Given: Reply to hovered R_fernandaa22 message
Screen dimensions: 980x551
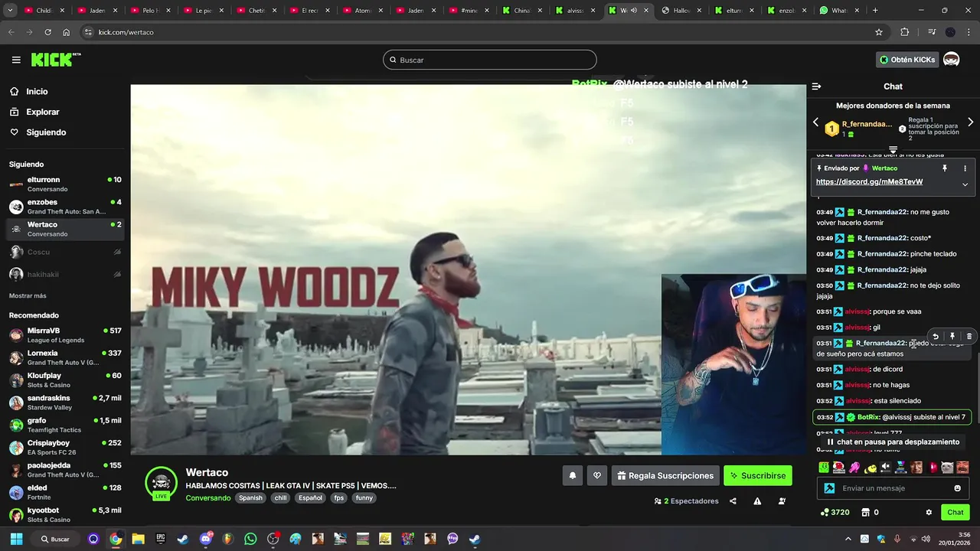Looking at the screenshot, I should 935,336.
